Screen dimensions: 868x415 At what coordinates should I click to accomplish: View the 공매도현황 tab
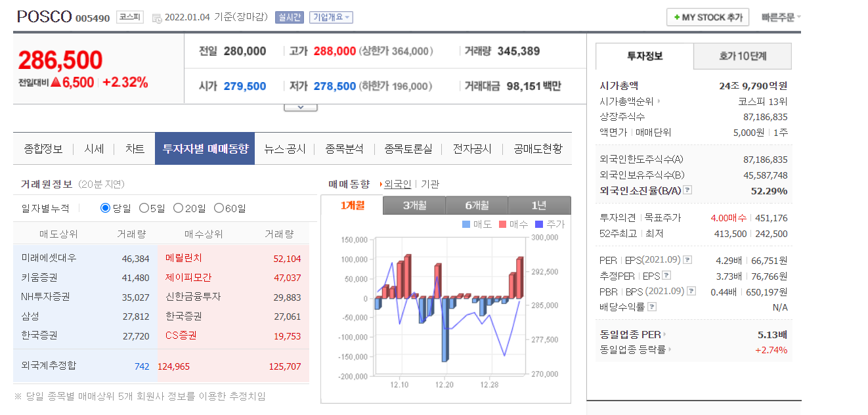(x=538, y=149)
